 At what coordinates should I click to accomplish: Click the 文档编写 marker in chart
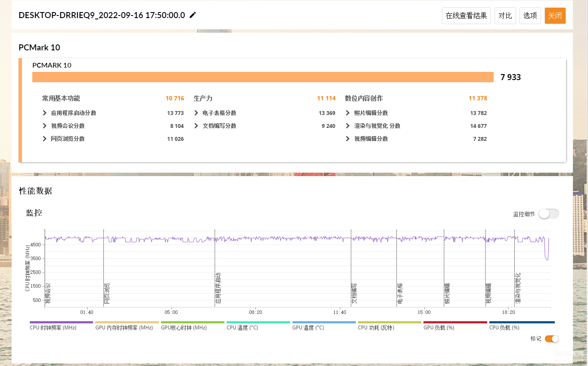click(x=355, y=293)
